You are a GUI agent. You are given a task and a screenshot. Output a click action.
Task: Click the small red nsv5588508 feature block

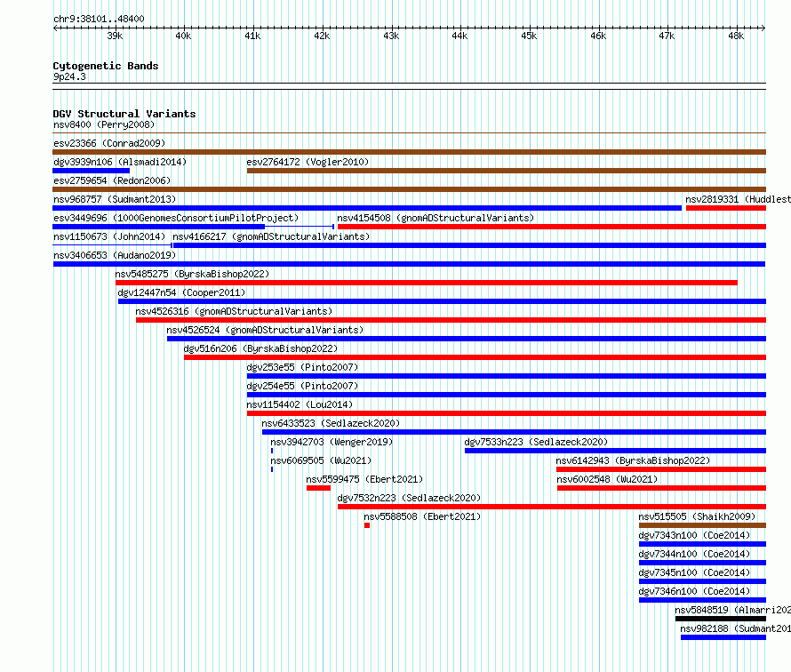[367, 525]
